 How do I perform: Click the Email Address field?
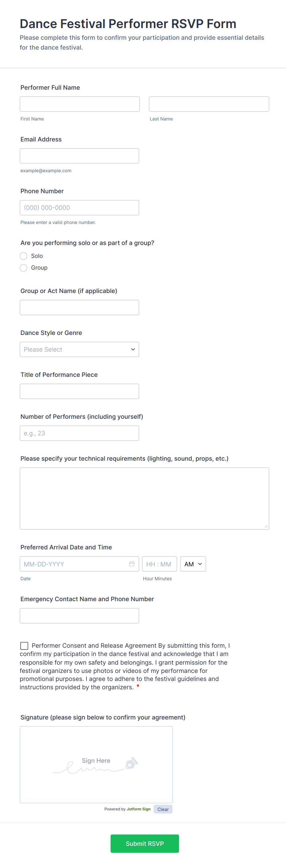coord(79,156)
